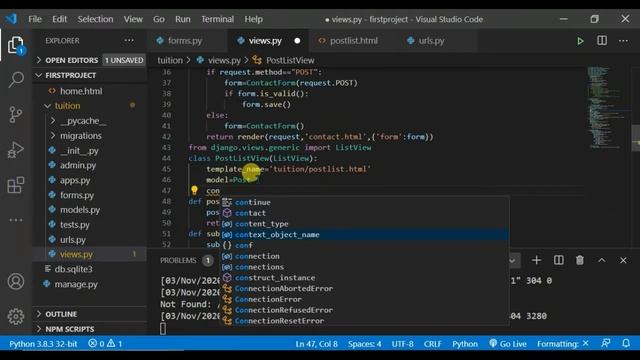Open the Edit menu

(x=59, y=19)
